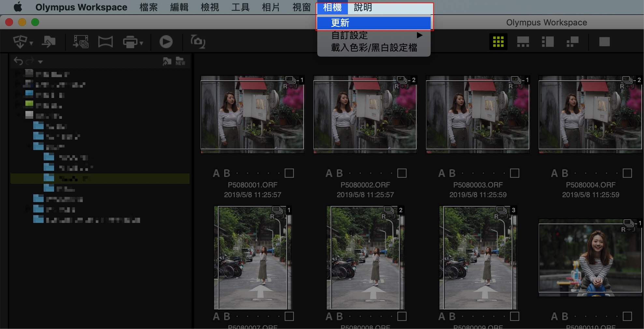
Task: Open the 說明 menu
Action: pyautogui.click(x=363, y=7)
